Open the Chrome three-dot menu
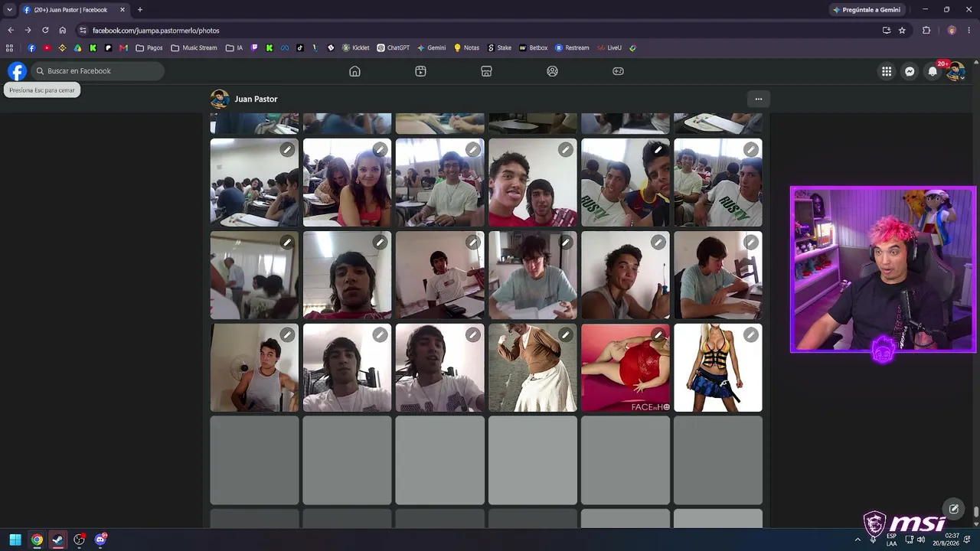 click(969, 31)
